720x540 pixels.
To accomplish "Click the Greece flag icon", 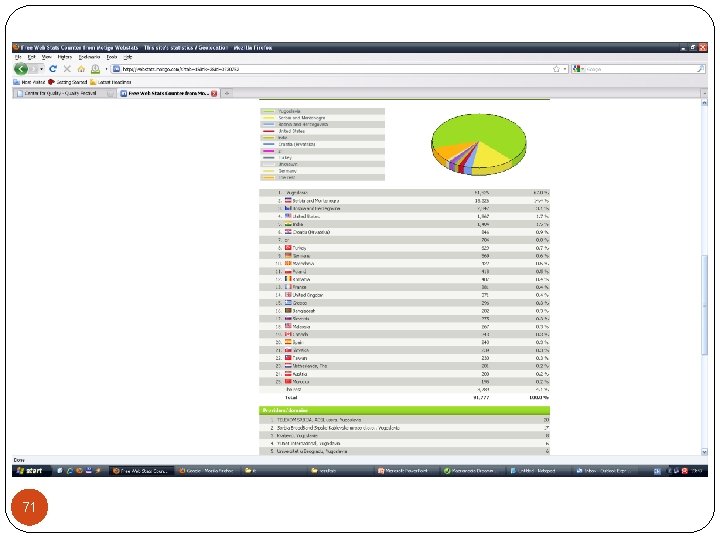I will (288, 303).
